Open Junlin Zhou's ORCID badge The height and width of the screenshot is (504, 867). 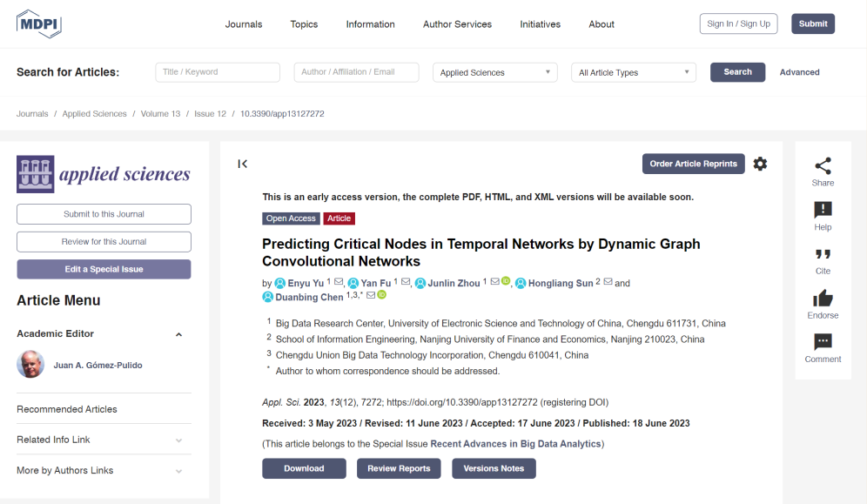point(506,281)
